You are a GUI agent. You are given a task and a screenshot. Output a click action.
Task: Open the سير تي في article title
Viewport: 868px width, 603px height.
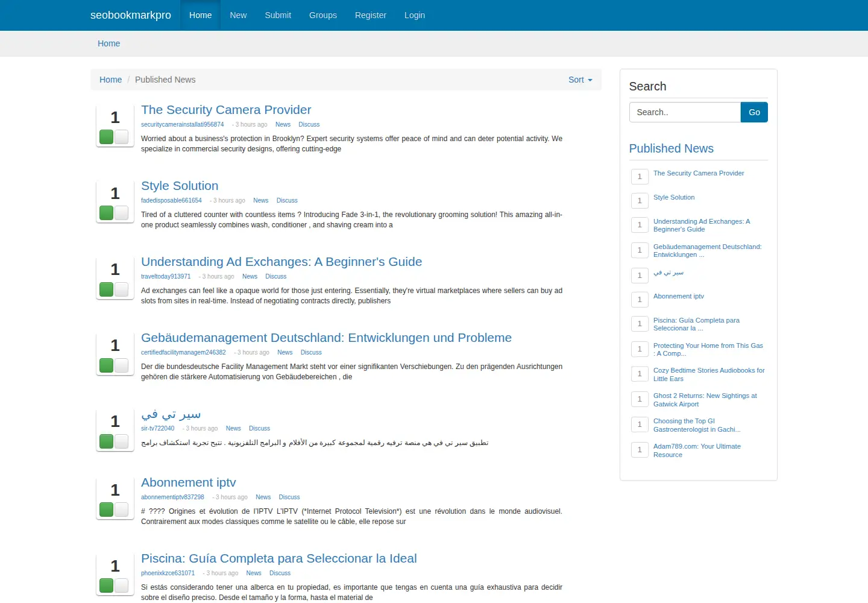[x=171, y=414]
